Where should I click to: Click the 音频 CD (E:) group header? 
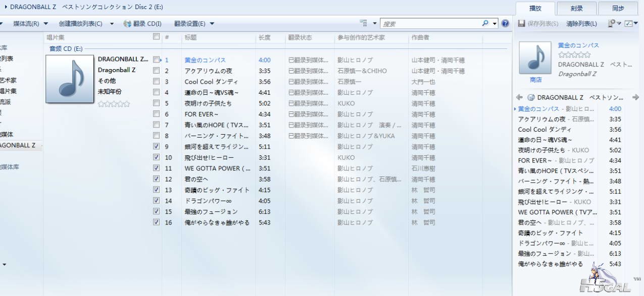(66, 48)
